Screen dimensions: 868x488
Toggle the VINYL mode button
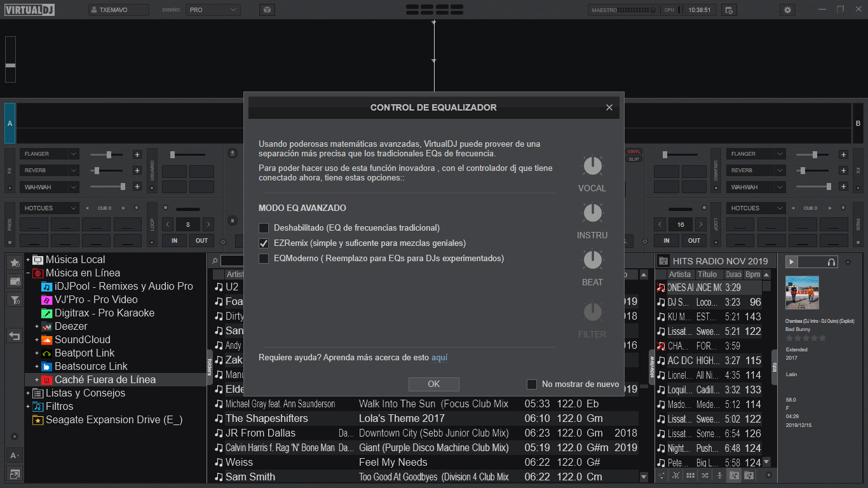click(634, 151)
